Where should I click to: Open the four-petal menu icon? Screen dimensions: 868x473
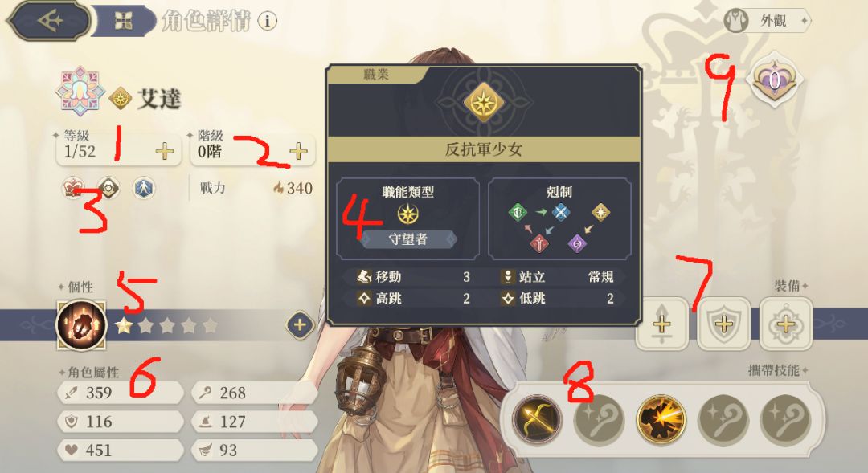[x=123, y=22]
